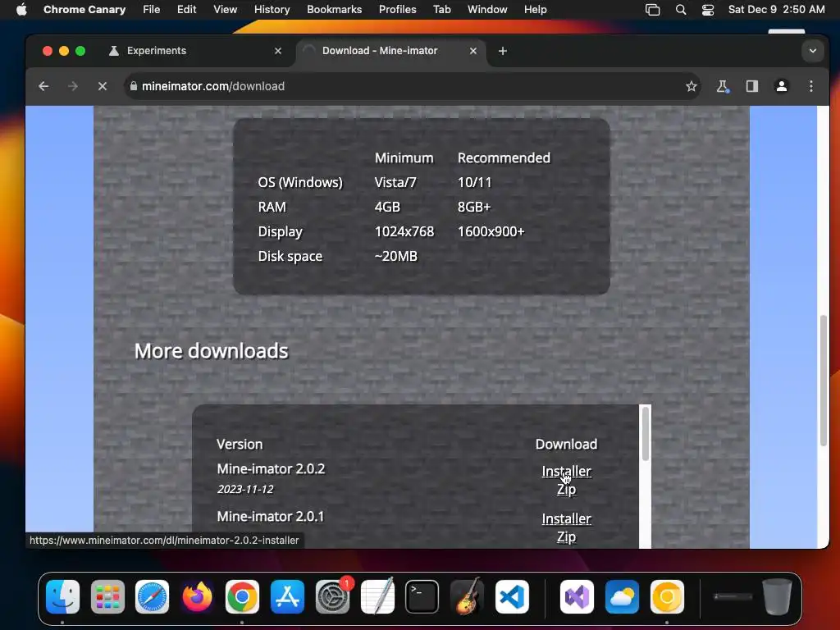Open Chrome Labs flask icon
This screenshot has width=840, height=630.
click(723, 86)
